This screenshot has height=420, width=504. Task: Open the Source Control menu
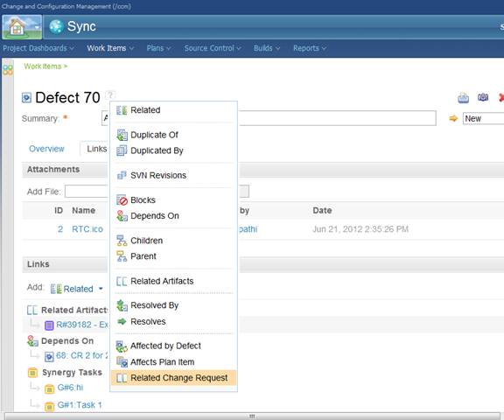pos(213,48)
